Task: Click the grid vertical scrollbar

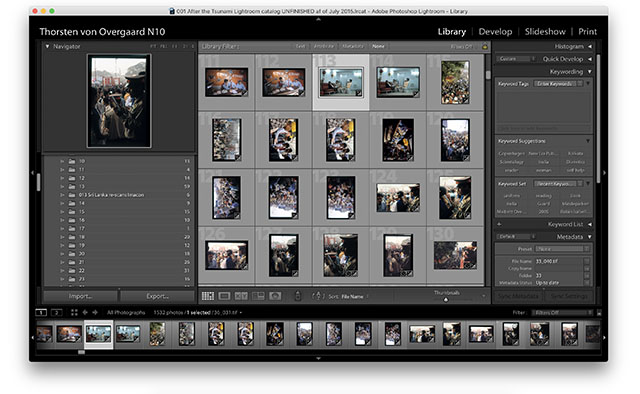Action: 488,75
